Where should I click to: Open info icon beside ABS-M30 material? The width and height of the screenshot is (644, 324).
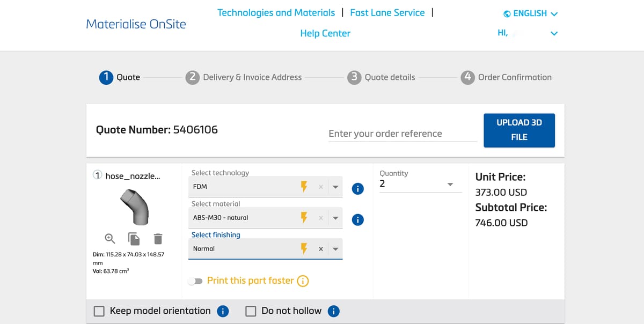(357, 219)
